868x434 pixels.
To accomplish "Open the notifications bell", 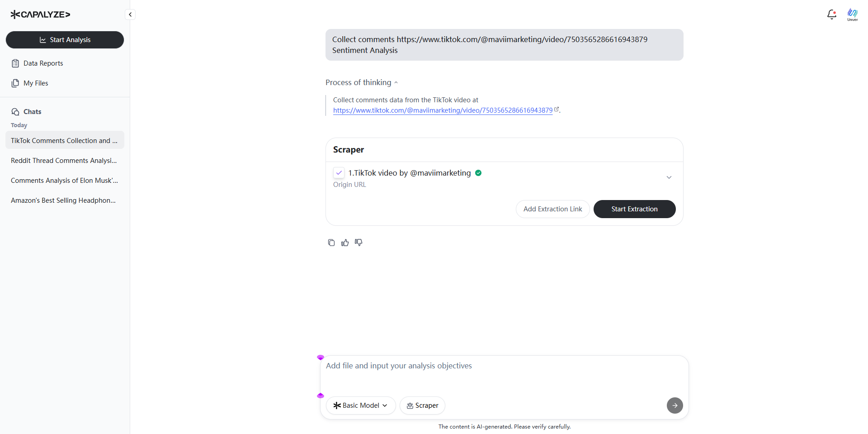I will click(x=831, y=14).
